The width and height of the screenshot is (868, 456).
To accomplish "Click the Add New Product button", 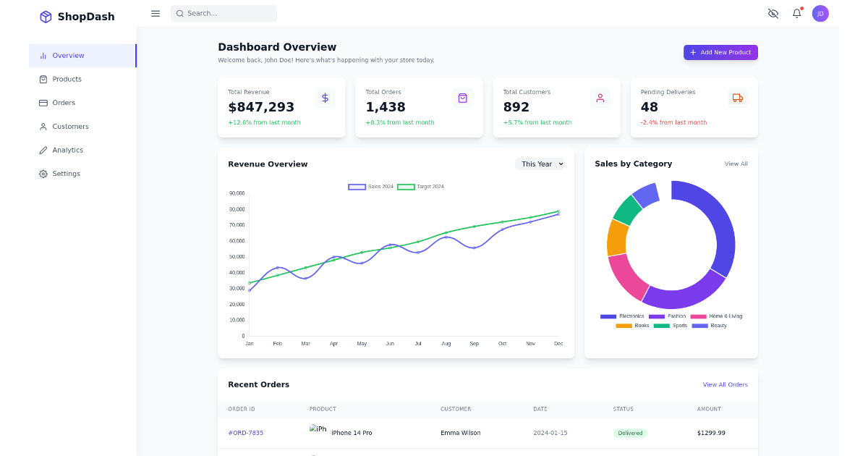I will click(x=720, y=52).
